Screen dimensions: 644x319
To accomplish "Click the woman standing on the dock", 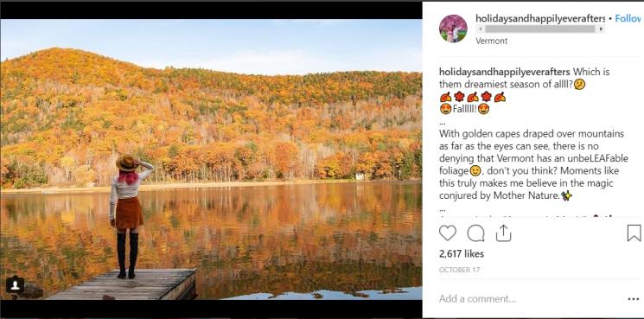I will [x=128, y=216].
